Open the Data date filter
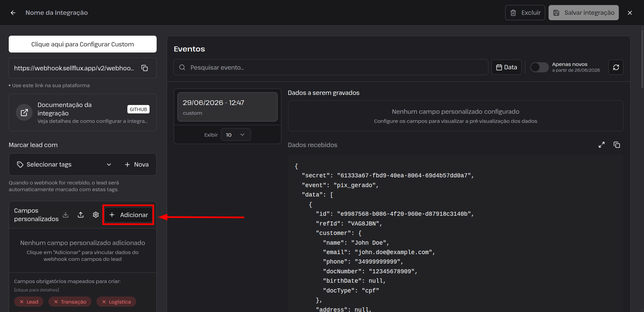The height and width of the screenshot is (312, 644). point(506,67)
